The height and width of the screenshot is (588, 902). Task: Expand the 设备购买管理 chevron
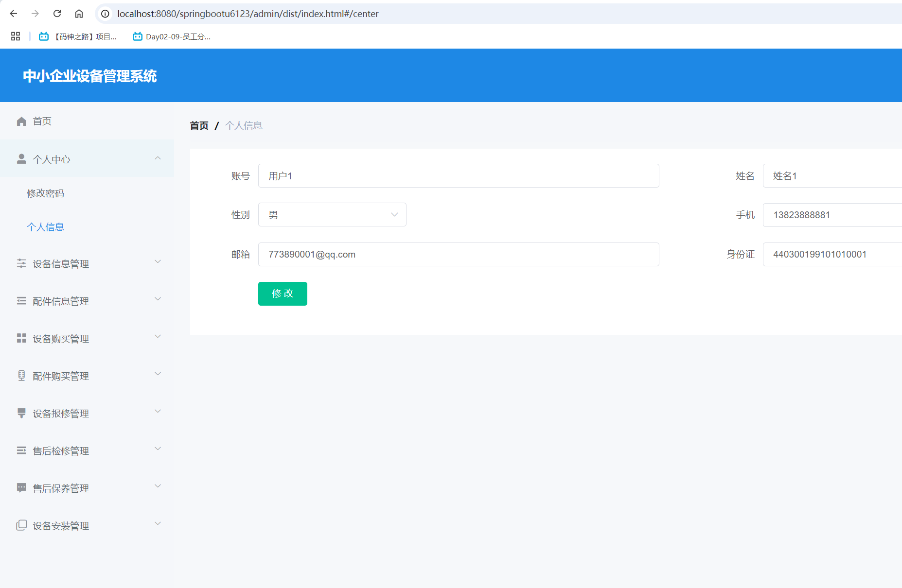point(158,336)
